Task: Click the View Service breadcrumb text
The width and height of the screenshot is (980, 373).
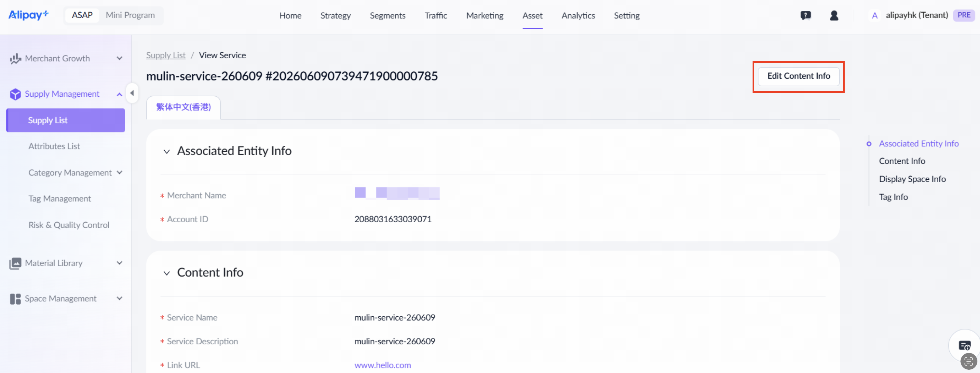Action: pos(223,55)
